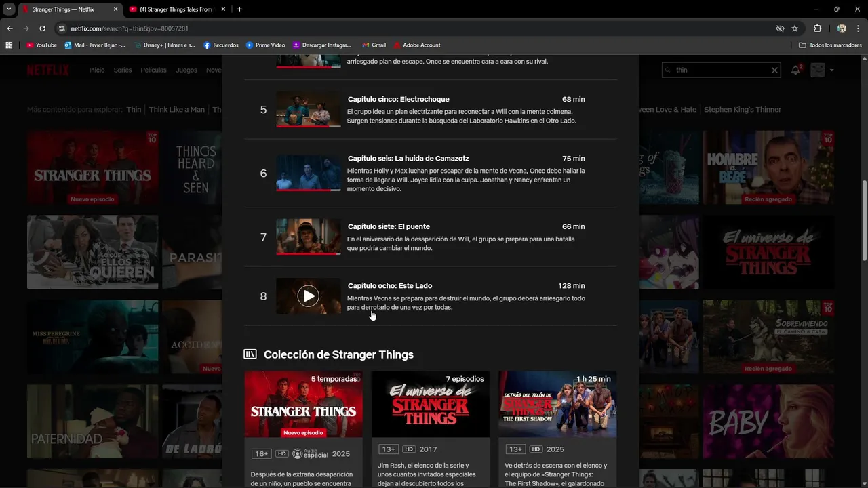Click the 16+ rating badge

261,453
